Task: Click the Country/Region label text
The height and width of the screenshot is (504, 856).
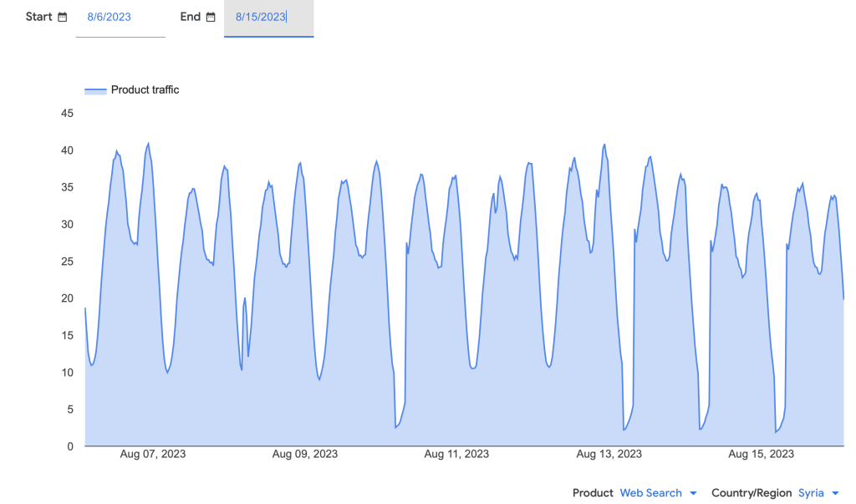Action: pyautogui.click(x=751, y=493)
